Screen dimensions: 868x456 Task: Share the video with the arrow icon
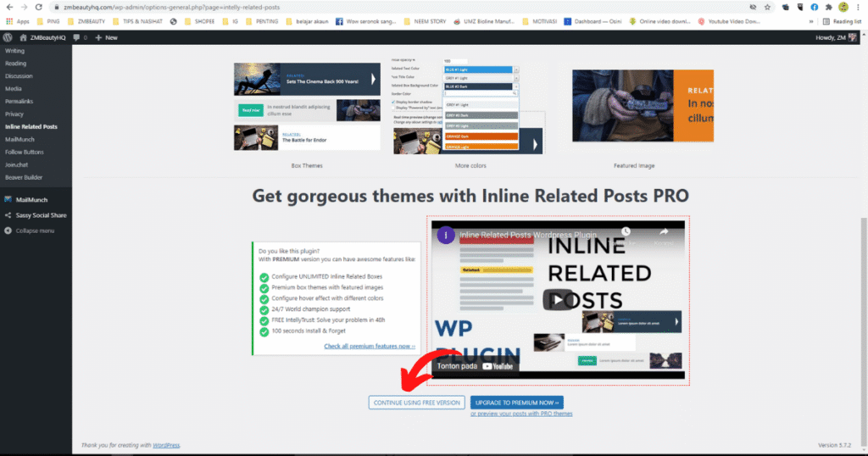pos(664,232)
